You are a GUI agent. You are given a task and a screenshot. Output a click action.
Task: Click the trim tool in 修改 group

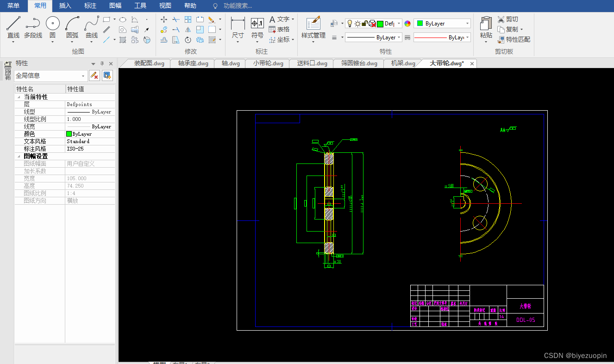pyautogui.click(x=176, y=19)
